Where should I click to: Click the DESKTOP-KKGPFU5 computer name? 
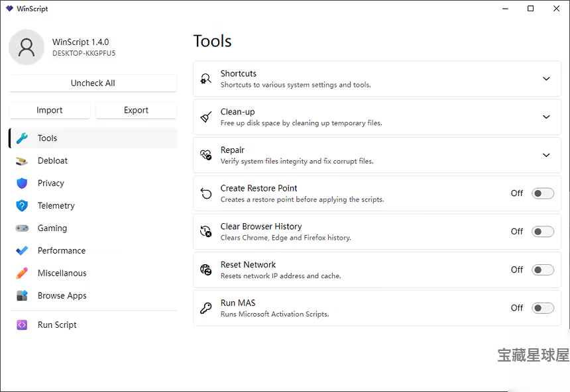pyautogui.click(x=84, y=54)
